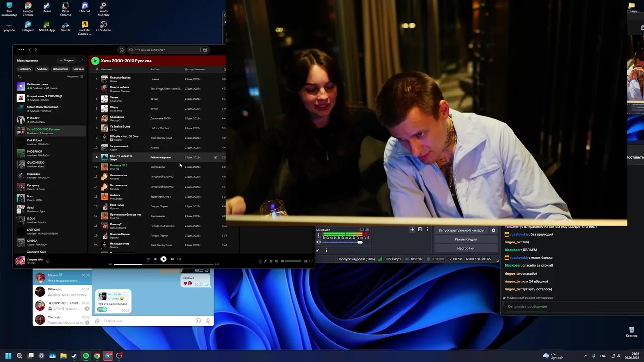The image size is (644, 362).
Task: Mute Spotify with the speaker icon
Action: click(282, 261)
